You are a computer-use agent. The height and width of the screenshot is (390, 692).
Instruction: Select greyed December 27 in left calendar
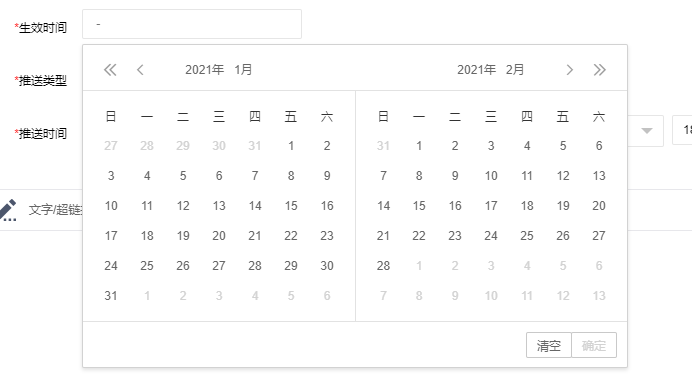point(111,146)
